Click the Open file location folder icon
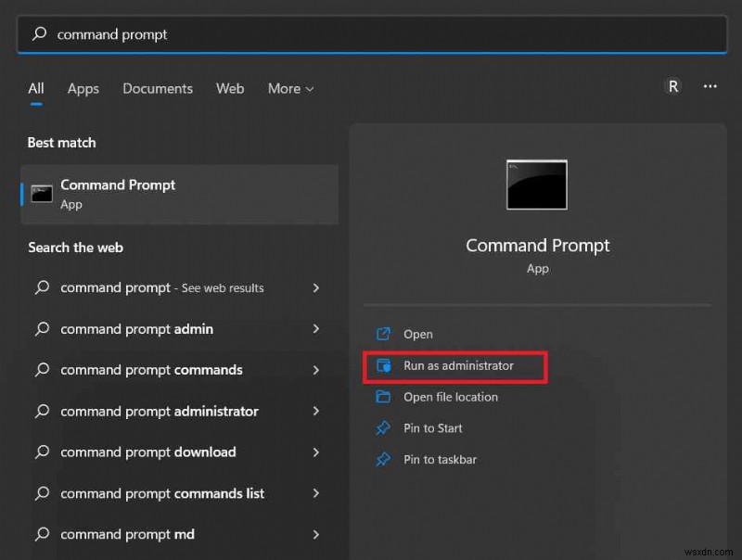The image size is (742, 560). 383,397
